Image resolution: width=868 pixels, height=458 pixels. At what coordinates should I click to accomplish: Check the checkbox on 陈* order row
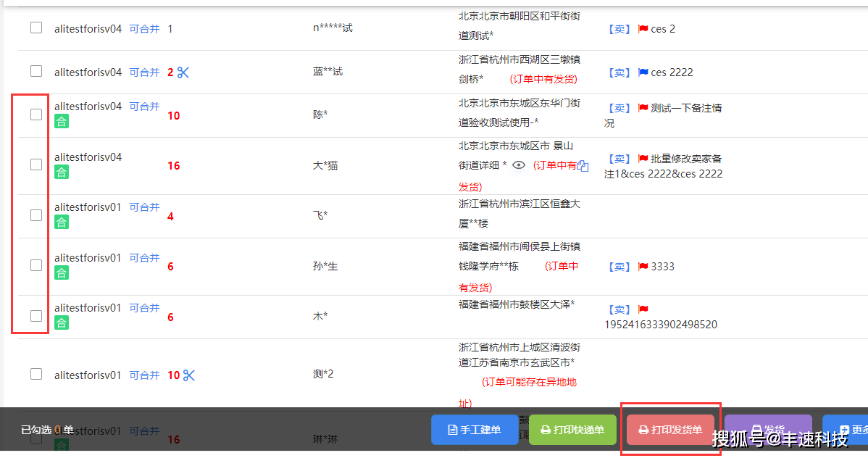[x=36, y=114]
